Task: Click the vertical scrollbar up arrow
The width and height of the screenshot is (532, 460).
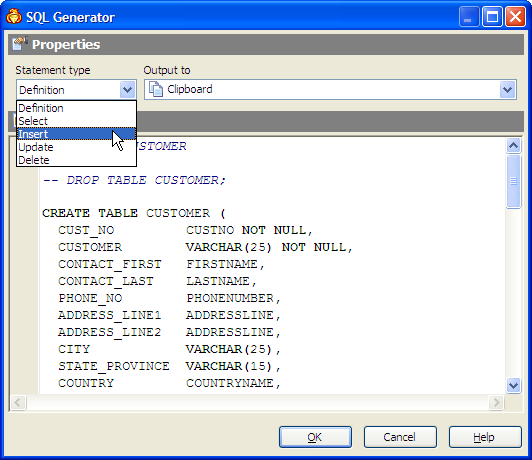Action: [x=513, y=146]
